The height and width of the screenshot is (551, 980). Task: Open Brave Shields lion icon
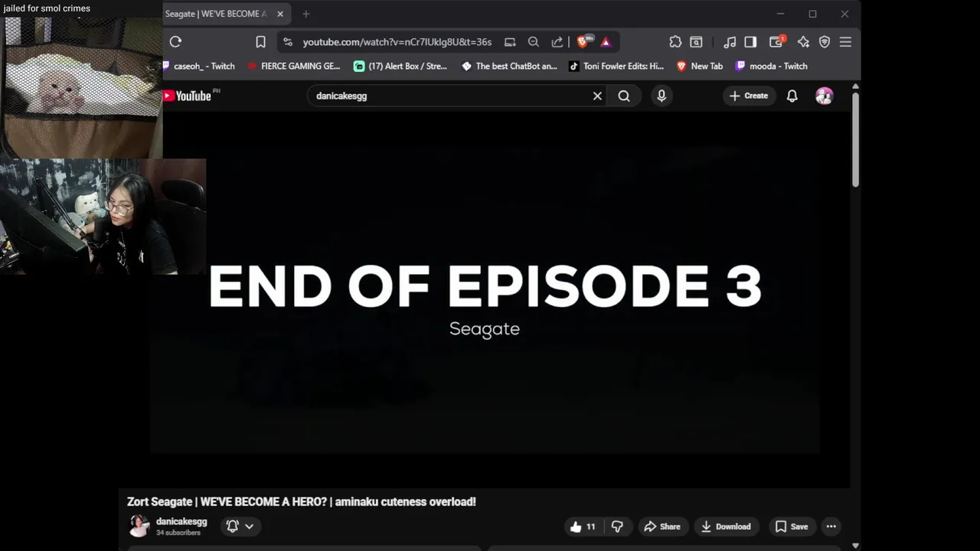click(x=583, y=42)
